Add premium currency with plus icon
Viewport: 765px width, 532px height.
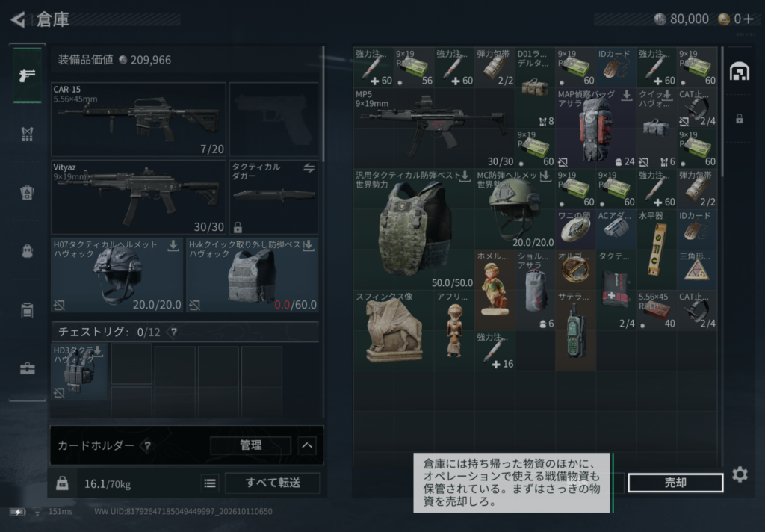(749, 19)
